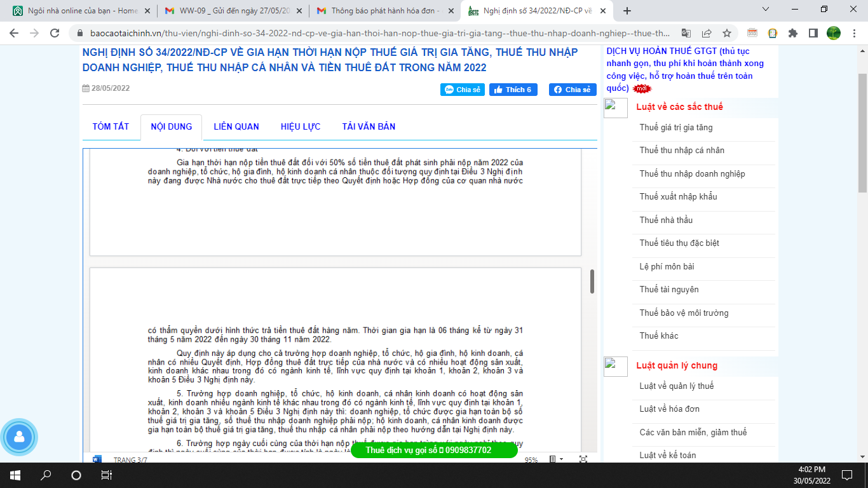Image resolution: width=868 pixels, height=488 pixels.
Task: Switch to the TÓM TẮT tab
Action: click(111, 126)
